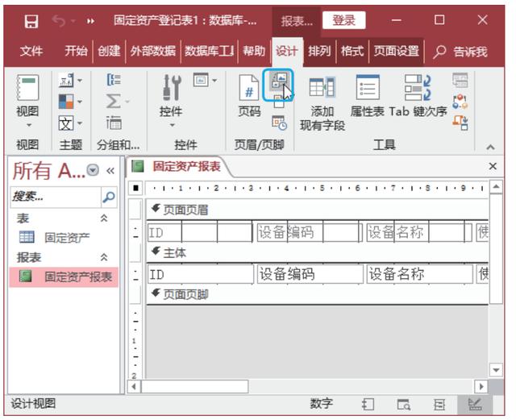The image size is (516, 420).
Task: Open the 帮助 ribbon tab
Action: [x=254, y=52]
